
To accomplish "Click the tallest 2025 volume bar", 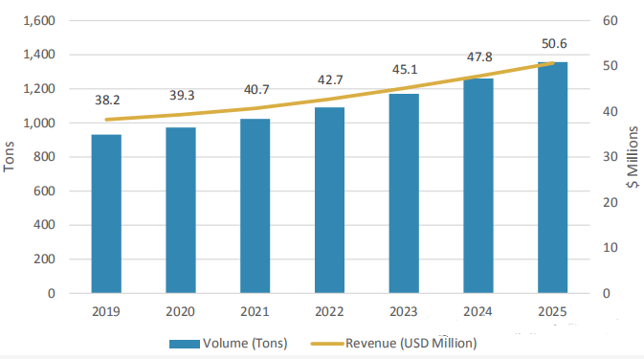I will [x=553, y=177].
